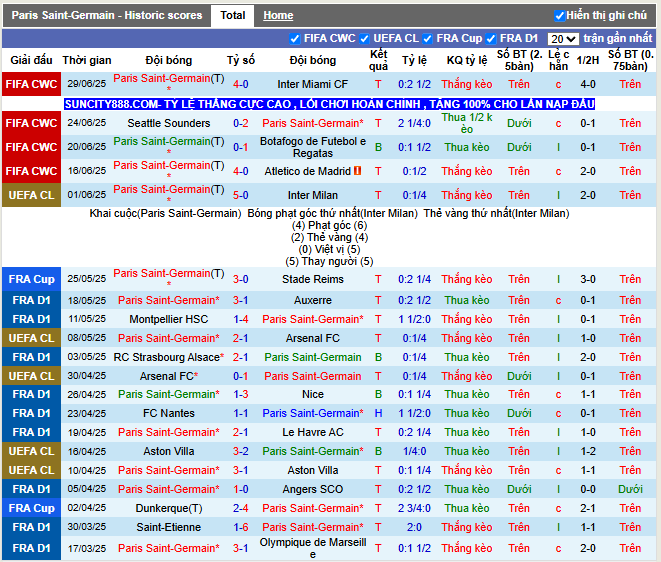This screenshot has height=562, width=661.
Task: Click the Inter Miami CF team name
Action: coord(312,84)
